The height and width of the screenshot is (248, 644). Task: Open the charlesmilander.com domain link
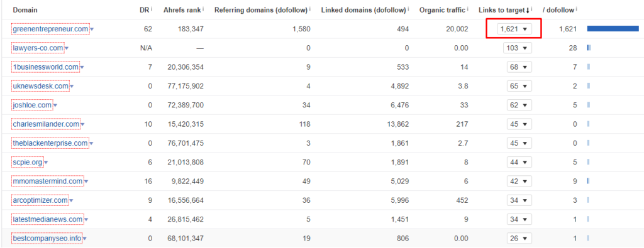coord(46,124)
